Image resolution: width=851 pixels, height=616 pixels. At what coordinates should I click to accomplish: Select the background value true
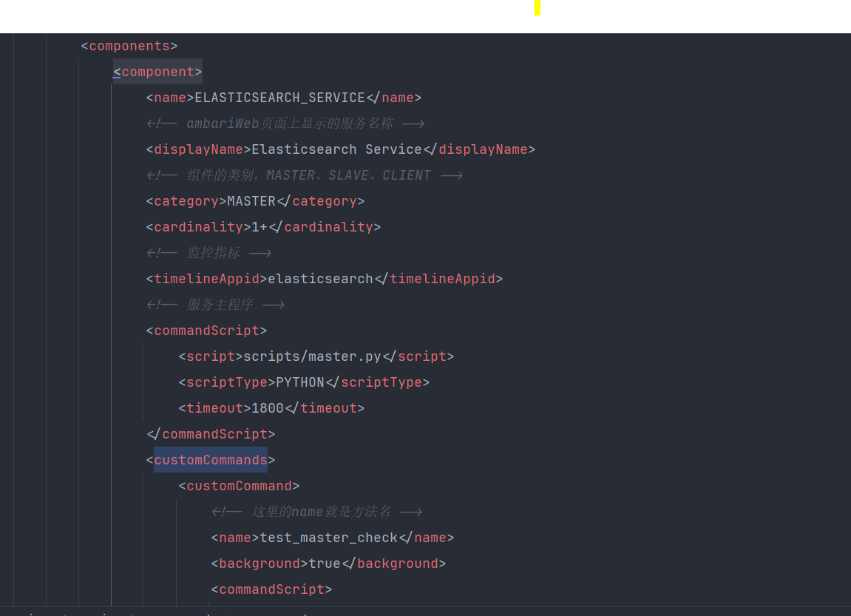point(324,563)
